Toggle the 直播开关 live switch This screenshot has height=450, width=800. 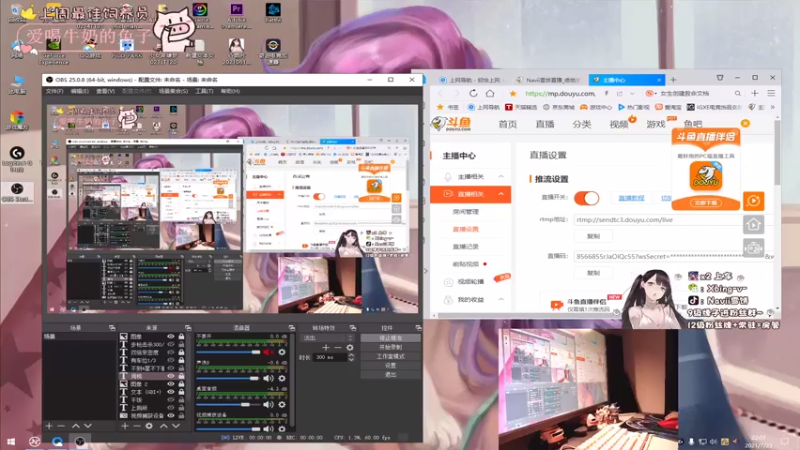586,198
